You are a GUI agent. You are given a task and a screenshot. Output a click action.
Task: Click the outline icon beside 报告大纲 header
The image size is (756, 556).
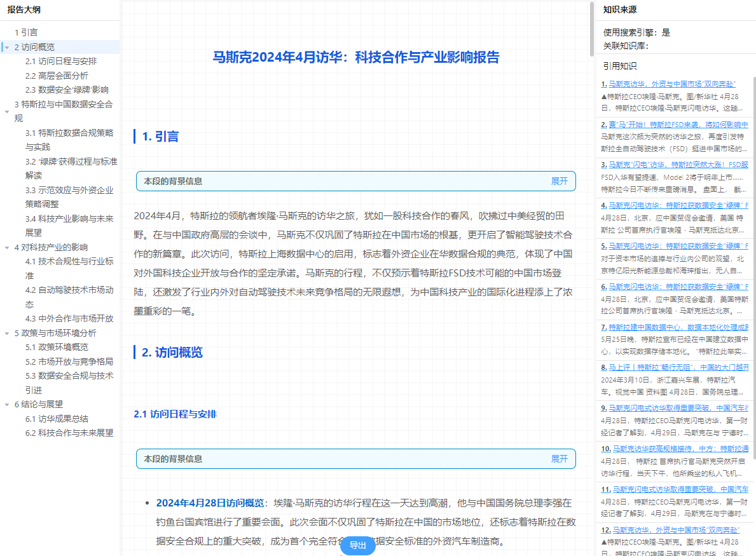pyautogui.click(x=6, y=10)
